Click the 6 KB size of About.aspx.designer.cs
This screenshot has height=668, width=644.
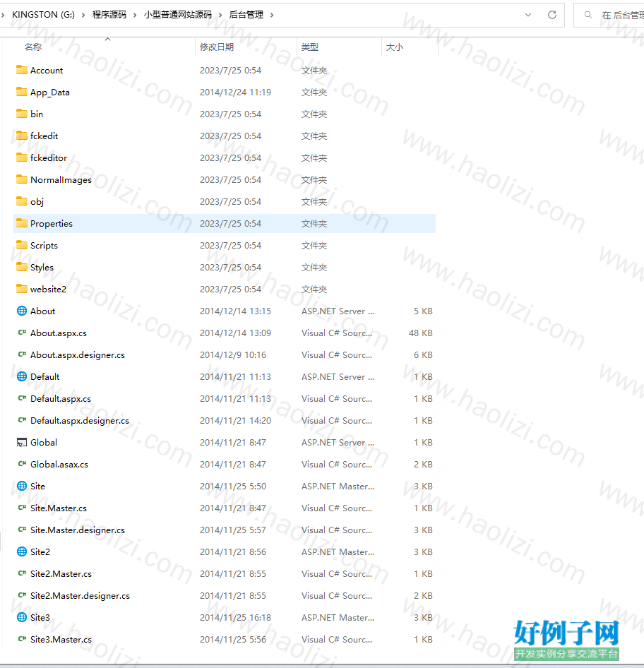(x=423, y=355)
